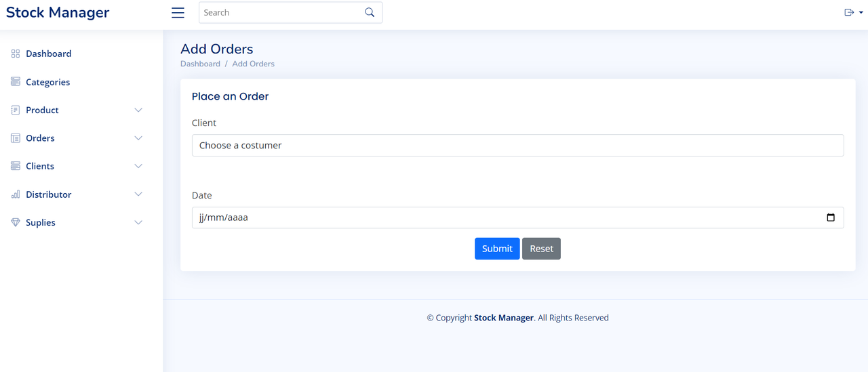Click the Distributor bar chart icon
This screenshot has height=372, width=868.
16,194
